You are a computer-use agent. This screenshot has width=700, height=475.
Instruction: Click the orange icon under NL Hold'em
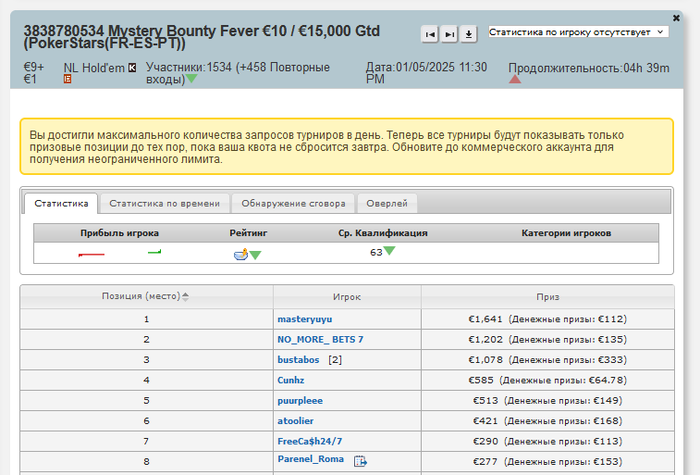pos(67,79)
